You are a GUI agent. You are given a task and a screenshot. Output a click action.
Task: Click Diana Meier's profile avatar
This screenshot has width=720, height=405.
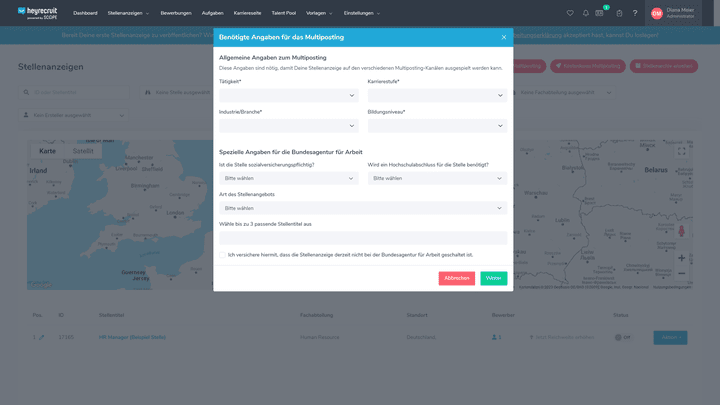click(x=657, y=13)
